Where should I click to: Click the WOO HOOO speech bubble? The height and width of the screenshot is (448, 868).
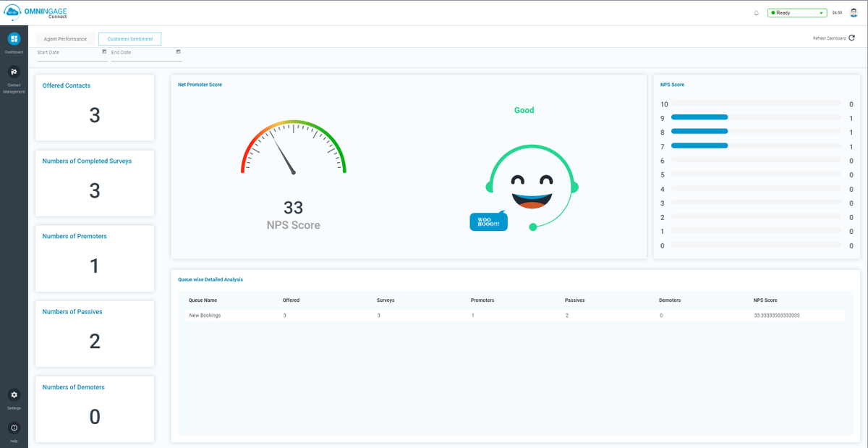coord(488,221)
